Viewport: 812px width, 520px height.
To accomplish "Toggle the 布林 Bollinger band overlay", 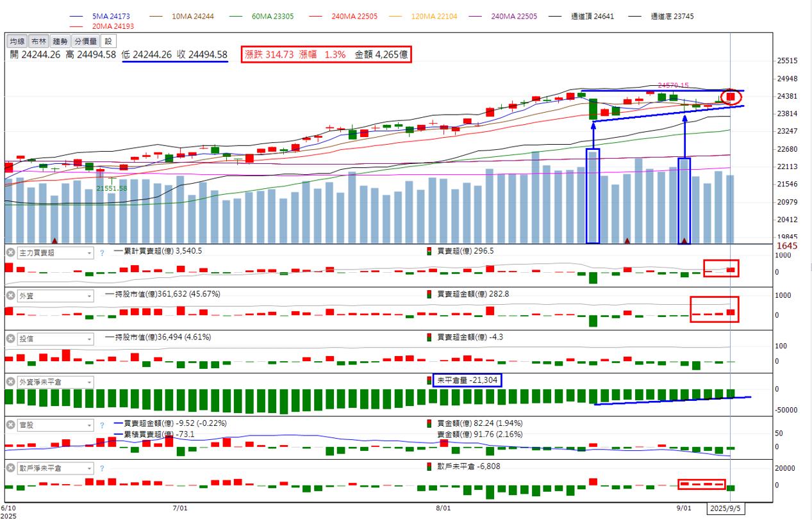I will (x=39, y=41).
